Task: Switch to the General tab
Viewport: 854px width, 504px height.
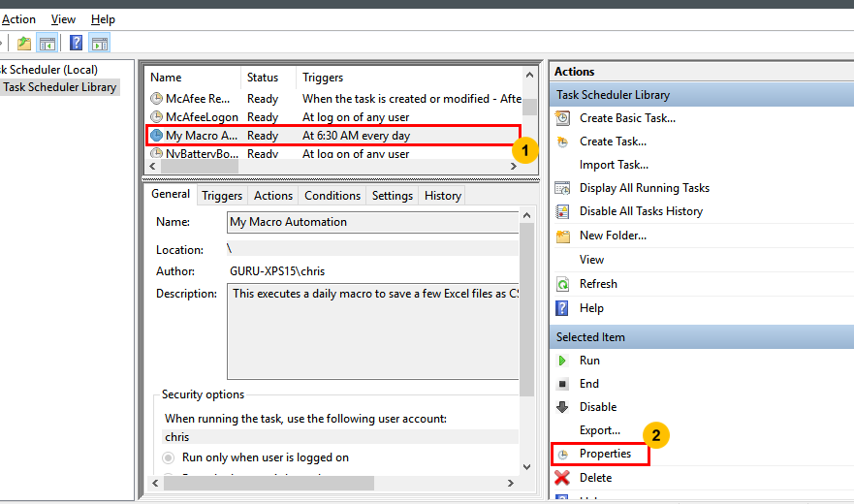Action: [x=171, y=194]
